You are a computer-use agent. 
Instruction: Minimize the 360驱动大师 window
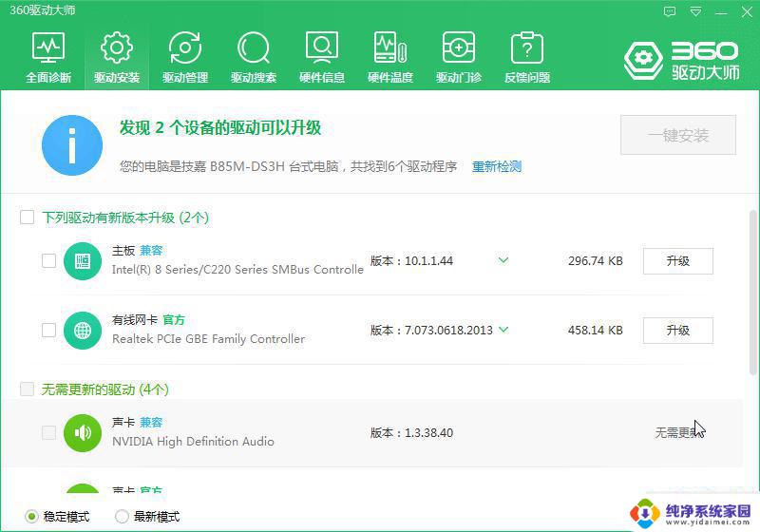pyautogui.click(x=722, y=12)
